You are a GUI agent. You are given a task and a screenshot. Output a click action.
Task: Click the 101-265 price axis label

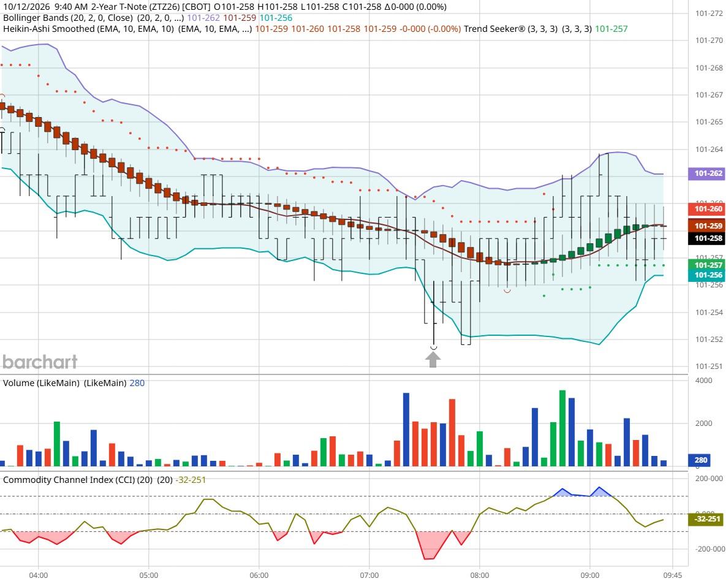coord(709,121)
